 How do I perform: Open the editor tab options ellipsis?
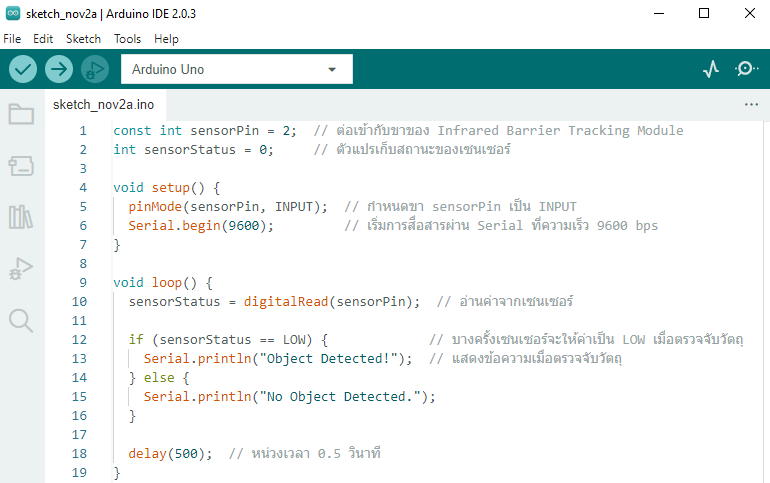click(x=751, y=104)
